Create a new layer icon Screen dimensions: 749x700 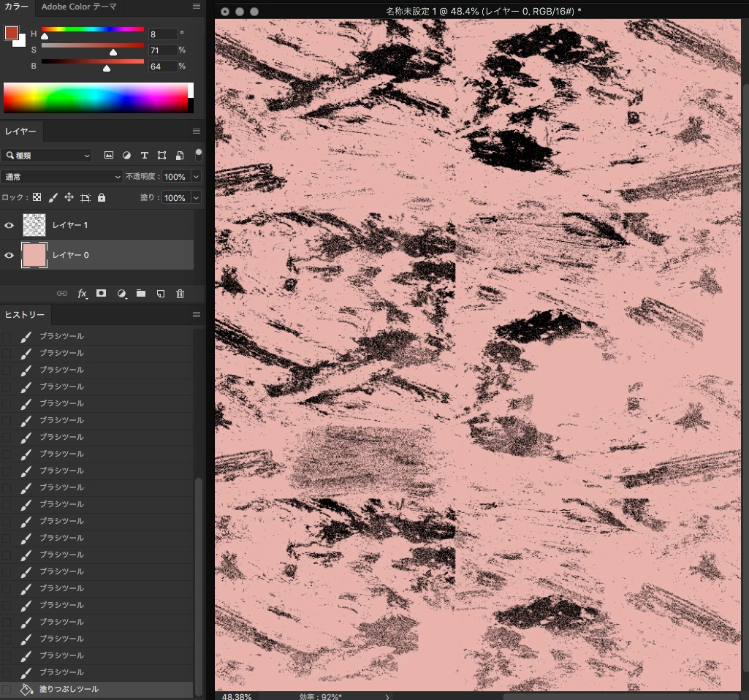point(161,293)
